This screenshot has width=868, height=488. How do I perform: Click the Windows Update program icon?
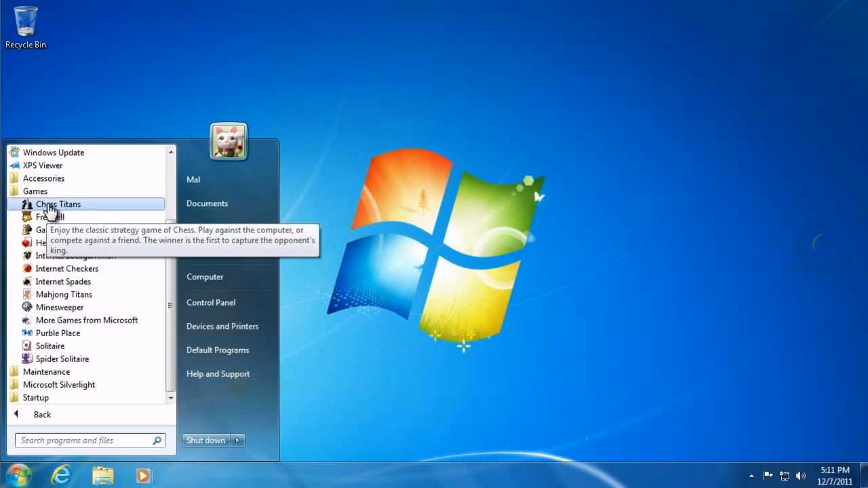14,152
